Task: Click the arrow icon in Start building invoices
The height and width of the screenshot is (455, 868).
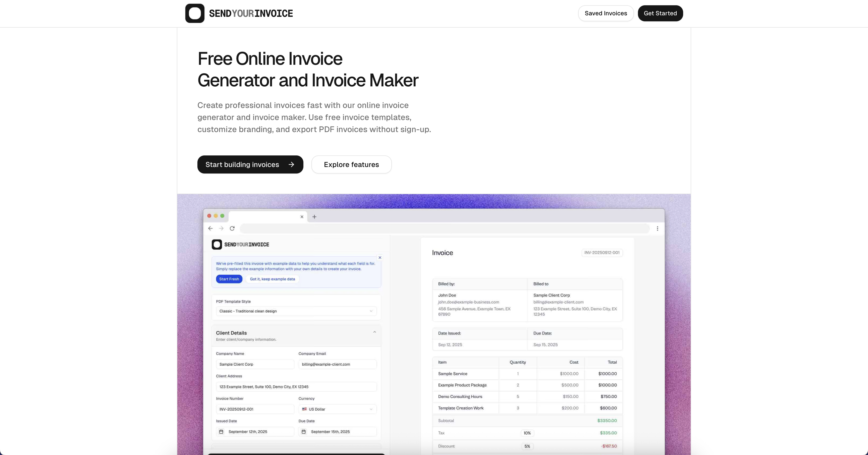Action: point(291,164)
